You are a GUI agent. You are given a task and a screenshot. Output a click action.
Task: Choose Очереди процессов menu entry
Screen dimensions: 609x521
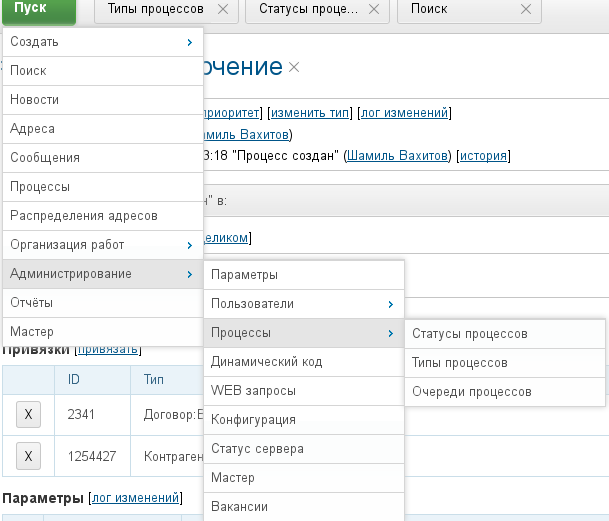[x=505, y=392]
